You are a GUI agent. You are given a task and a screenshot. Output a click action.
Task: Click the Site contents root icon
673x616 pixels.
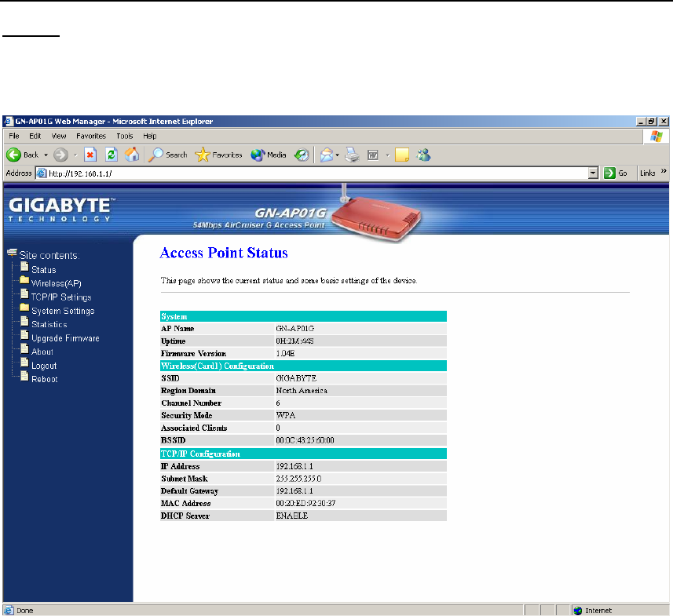12,253
